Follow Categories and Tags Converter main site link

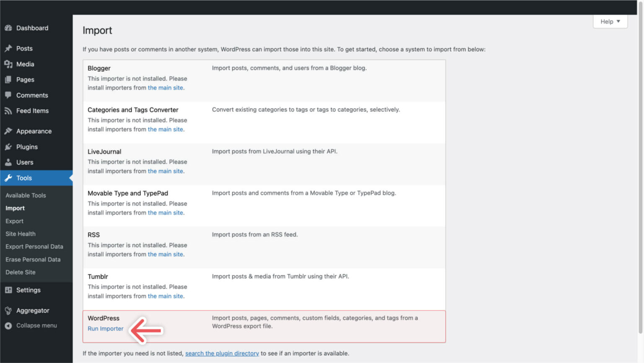click(166, 129)
